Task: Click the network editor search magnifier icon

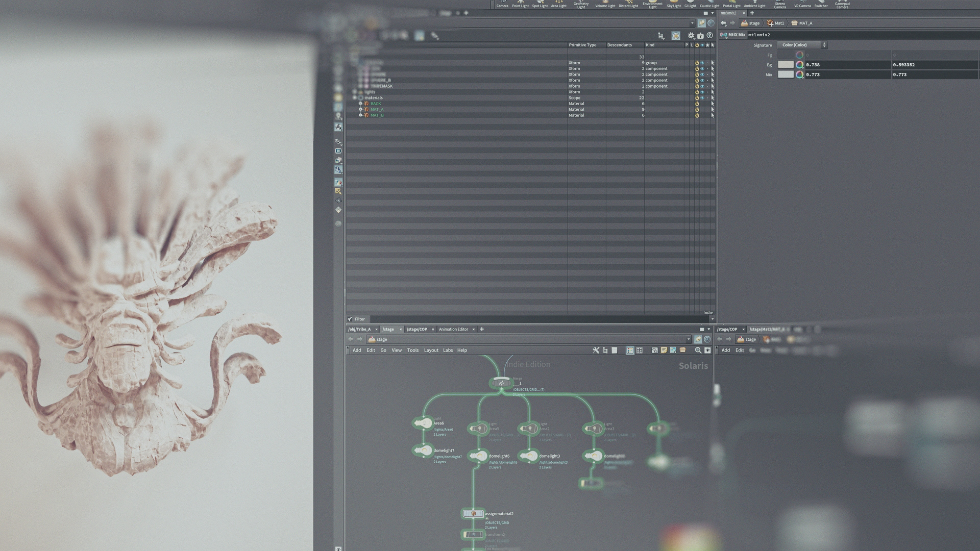Action: [698, 350]
